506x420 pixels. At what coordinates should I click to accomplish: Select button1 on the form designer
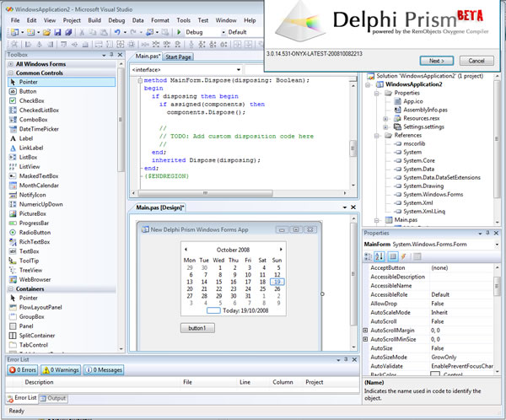coord(197,328)
